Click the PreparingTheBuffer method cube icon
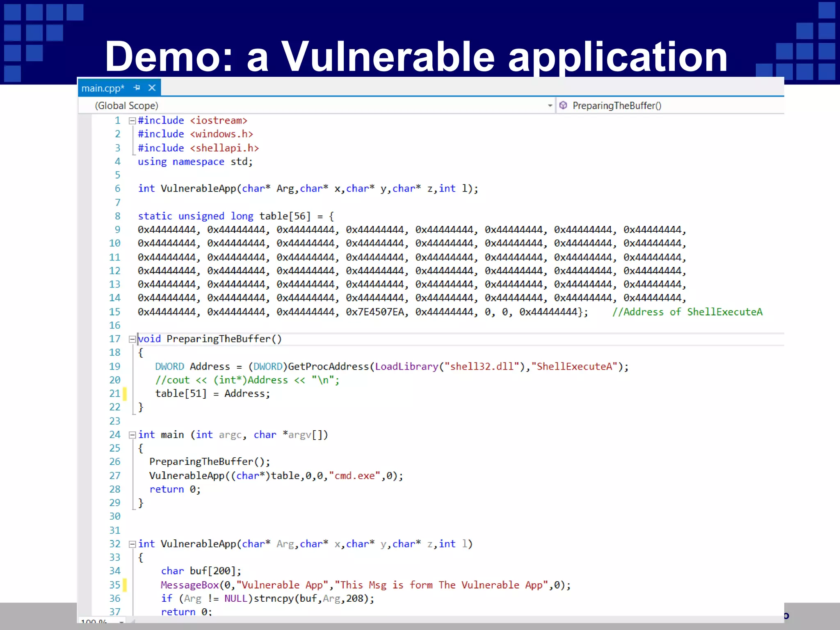 pyautogui.click(x=564, y=105)
